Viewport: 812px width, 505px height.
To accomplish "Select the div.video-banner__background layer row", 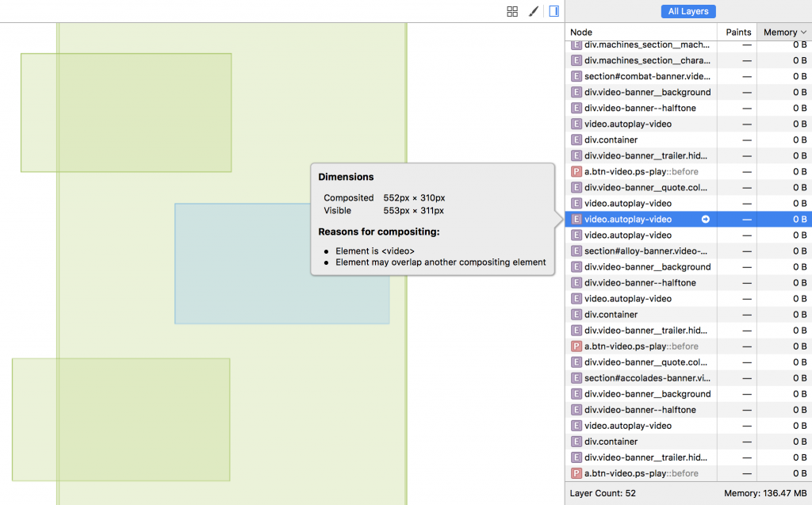I will tap(634, 92).
